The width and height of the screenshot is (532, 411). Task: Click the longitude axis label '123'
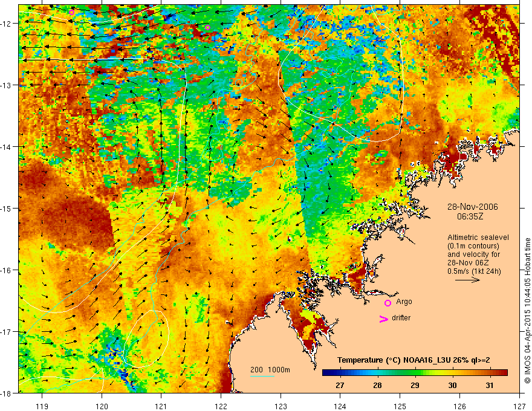281,406
